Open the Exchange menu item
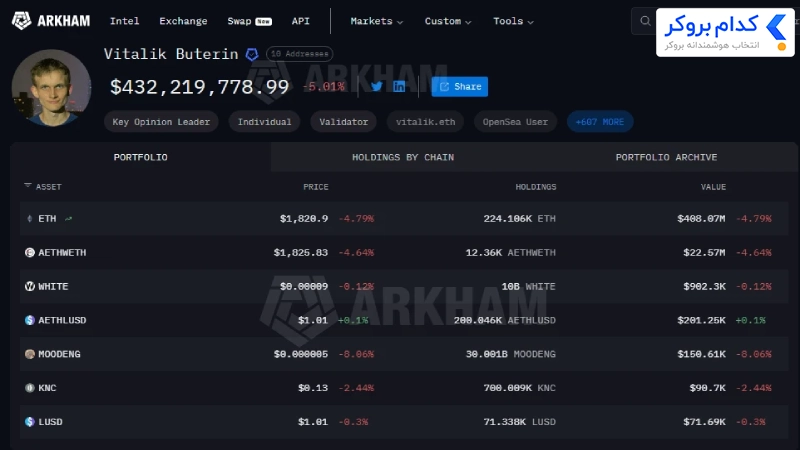This screenshot has width=800, height=450. [183, 21]
